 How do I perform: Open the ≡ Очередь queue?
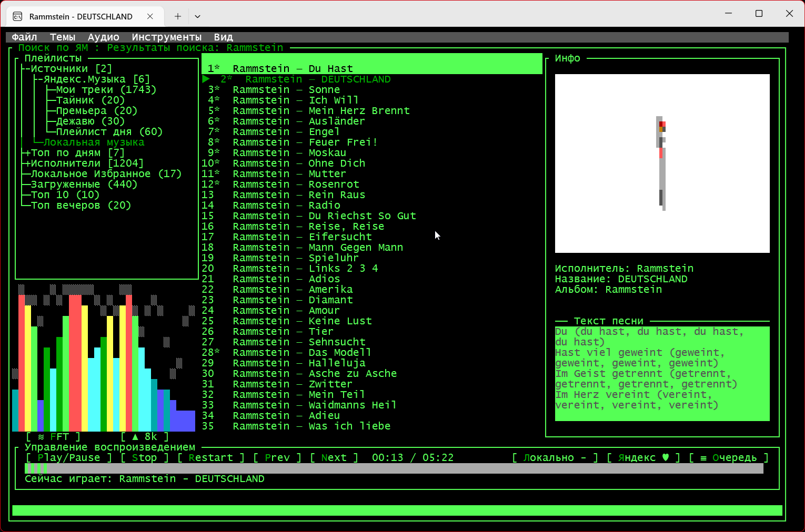(729, 458)
